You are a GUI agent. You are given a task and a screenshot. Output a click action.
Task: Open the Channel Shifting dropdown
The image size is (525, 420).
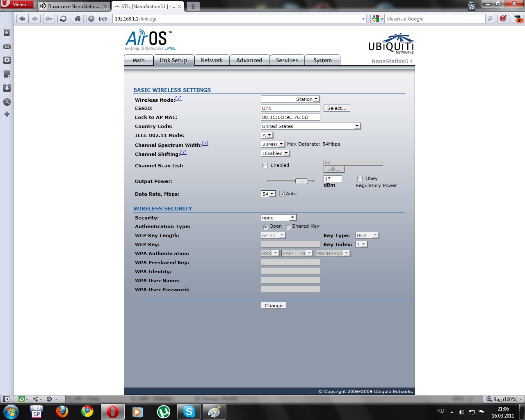[x=276, y=153]
